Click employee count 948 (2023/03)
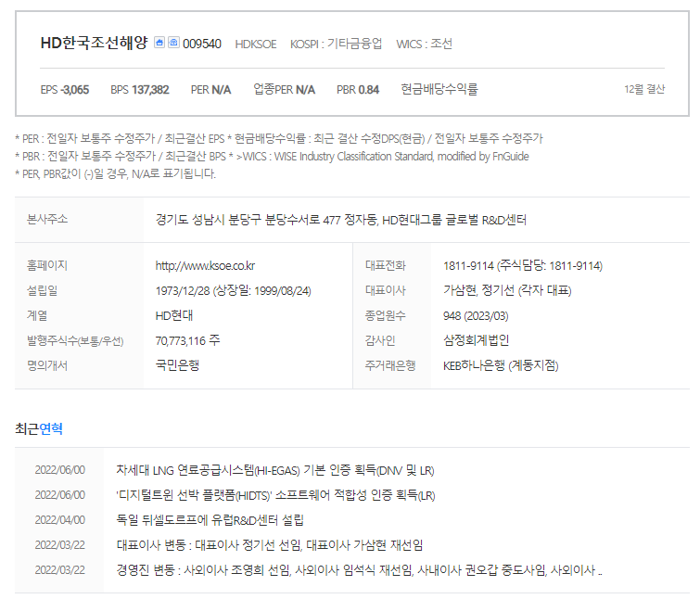The image size is (700, 599). [476, 316]
